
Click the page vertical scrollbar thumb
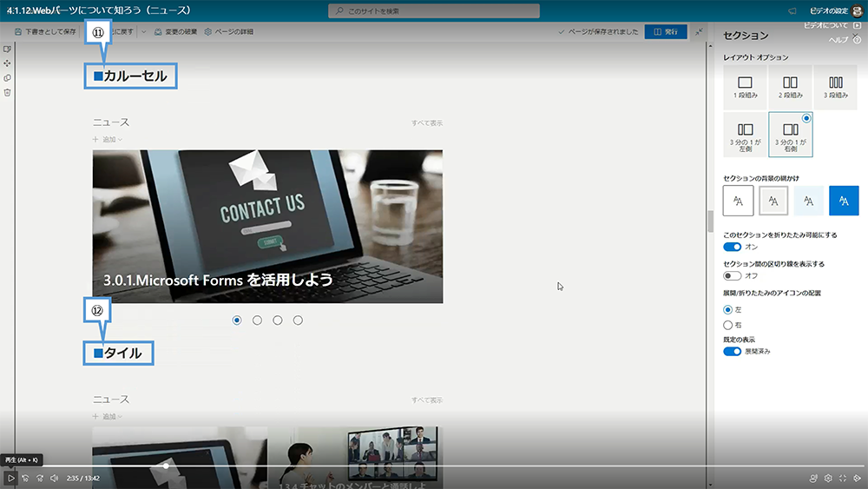coord(710,221)
